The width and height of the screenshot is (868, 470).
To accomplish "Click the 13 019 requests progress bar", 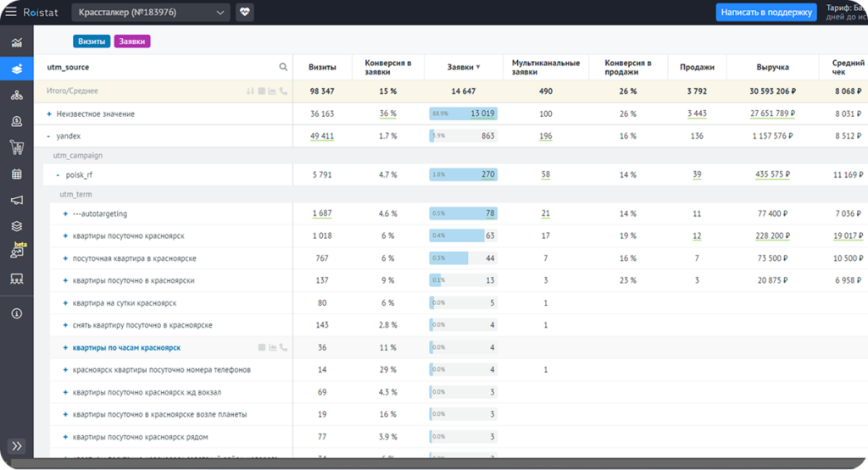I will point(464,114).
